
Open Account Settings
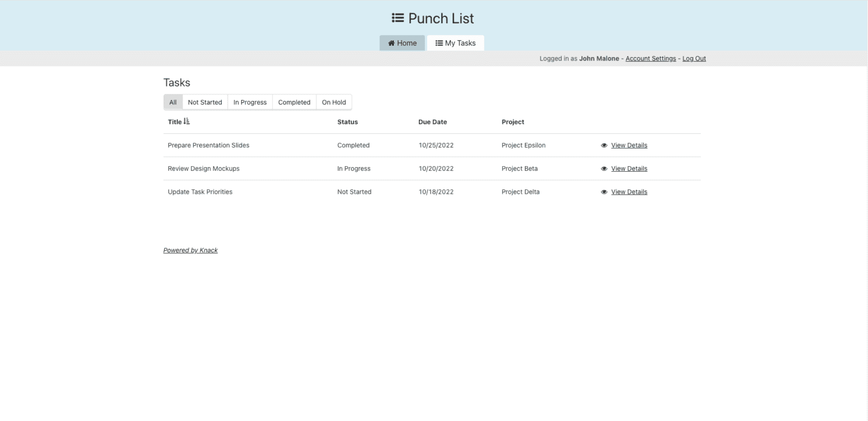pos(650,58)
